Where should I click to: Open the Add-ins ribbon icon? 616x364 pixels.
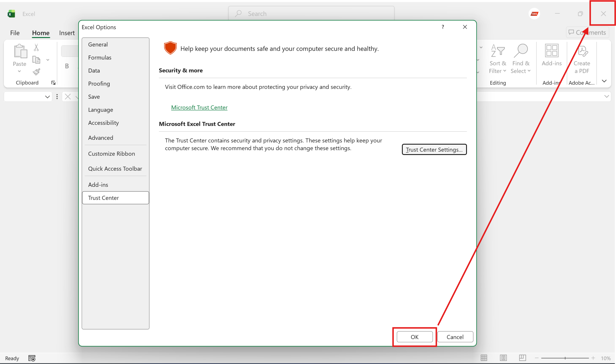pos(552,50)
